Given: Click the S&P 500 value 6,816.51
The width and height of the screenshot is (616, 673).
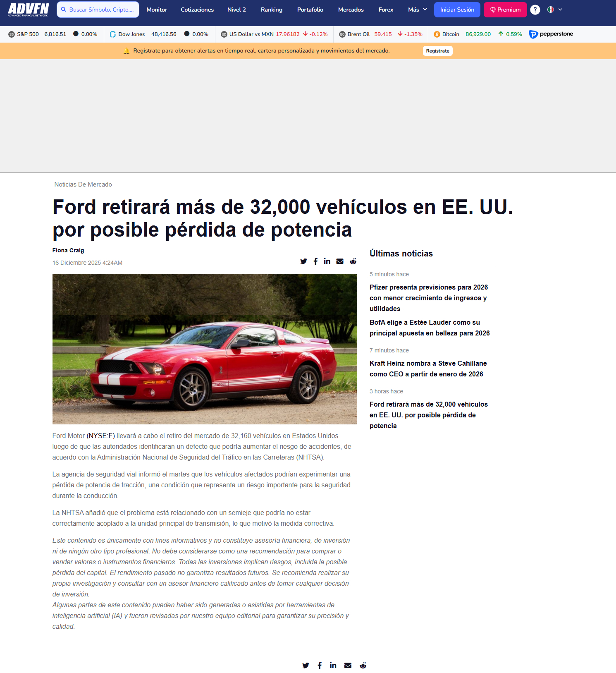Looking at the screenshot, I should tap(55, 34).
